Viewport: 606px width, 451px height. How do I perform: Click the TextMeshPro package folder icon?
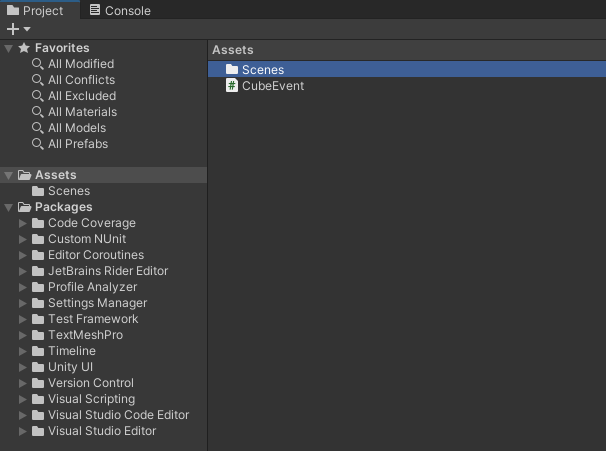coord(38,335)
